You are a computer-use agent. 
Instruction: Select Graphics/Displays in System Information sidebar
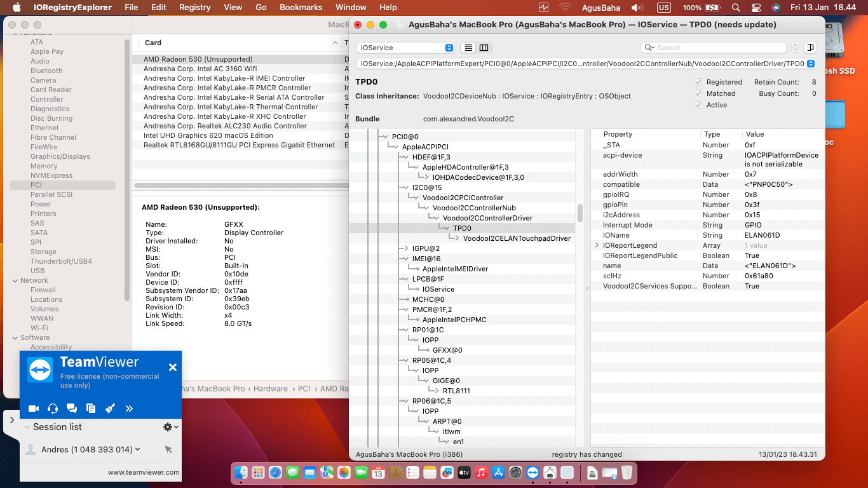point(60,156)
